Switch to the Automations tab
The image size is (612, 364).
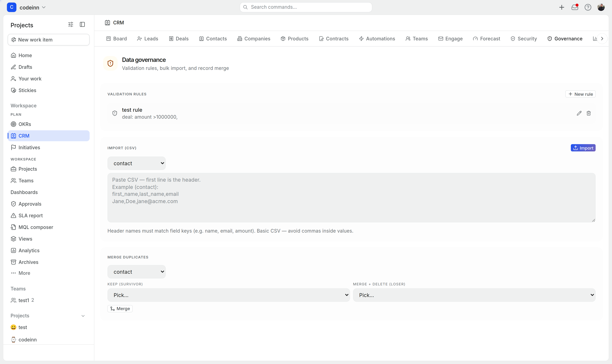(x=377, y=39)
